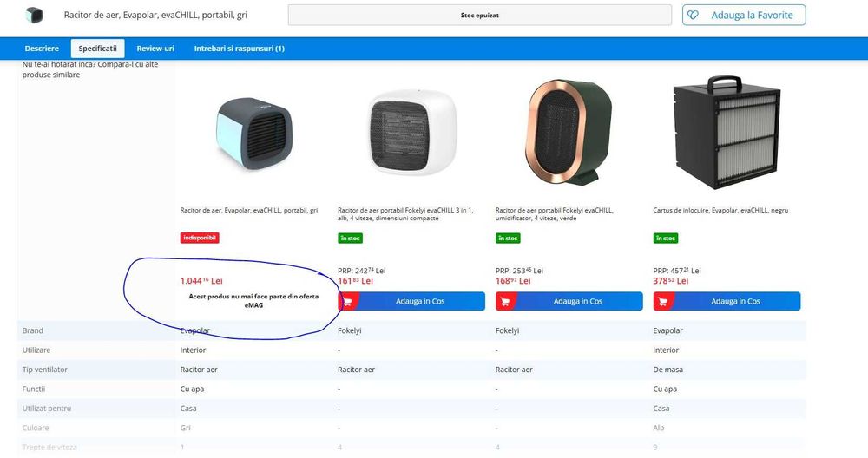Click Acest produs nu mai face parte din oferta eMAG

pos(253,300)
